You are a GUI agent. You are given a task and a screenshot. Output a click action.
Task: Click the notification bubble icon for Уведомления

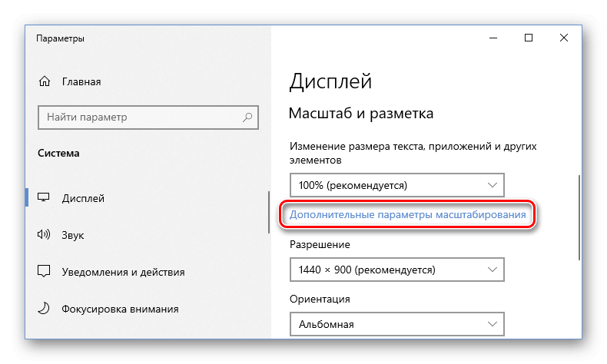click(44, 271)
